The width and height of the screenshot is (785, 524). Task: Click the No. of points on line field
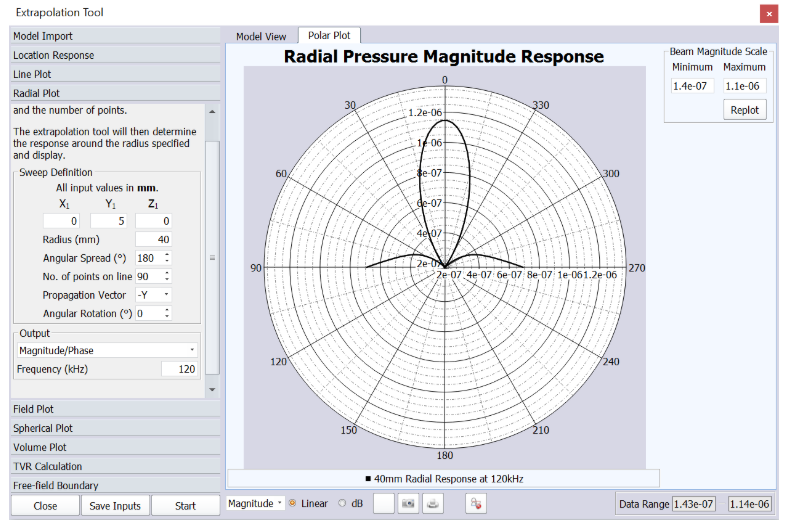pyautogui.click(x=149, y=276)
